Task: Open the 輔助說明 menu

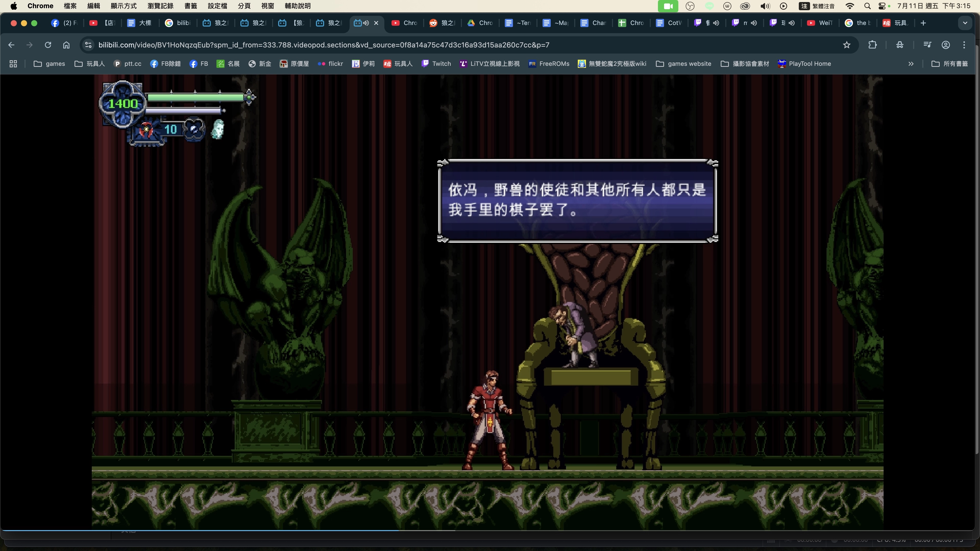Action: (298, 6)
